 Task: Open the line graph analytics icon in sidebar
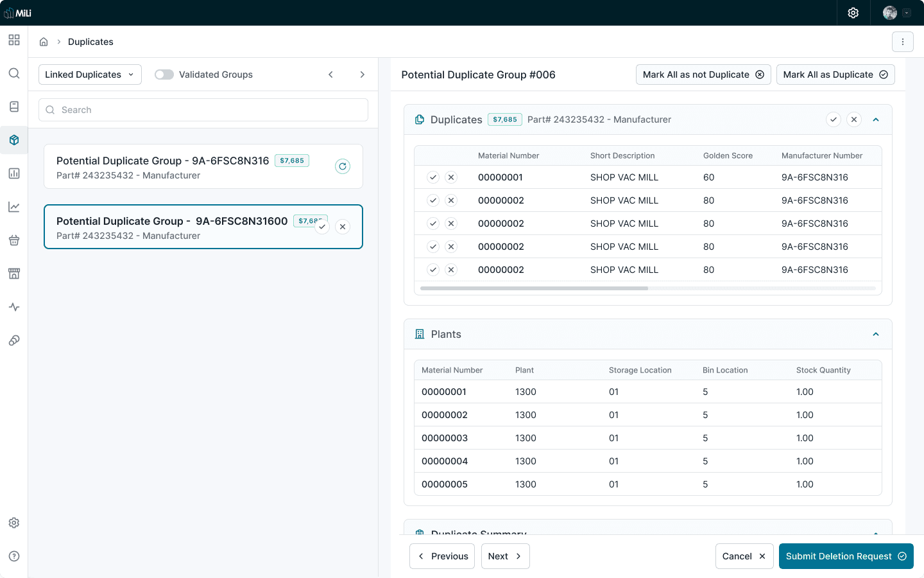coord(14,207)
